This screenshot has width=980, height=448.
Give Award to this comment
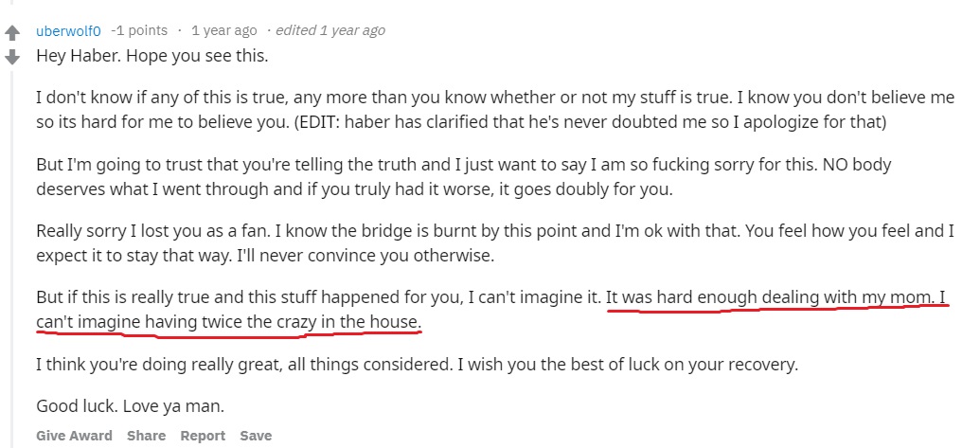[74, 436]
